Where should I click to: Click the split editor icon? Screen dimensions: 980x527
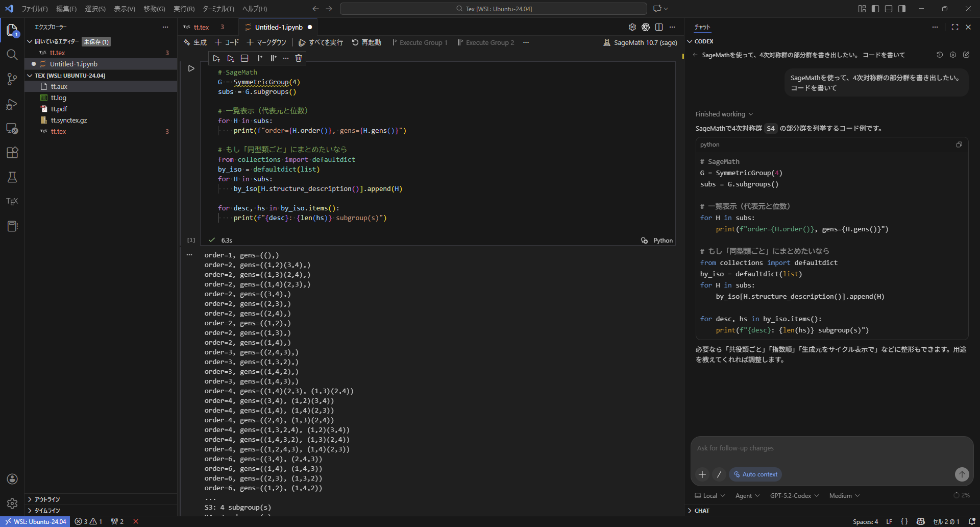pyautogui.click(x=659, y=27)
